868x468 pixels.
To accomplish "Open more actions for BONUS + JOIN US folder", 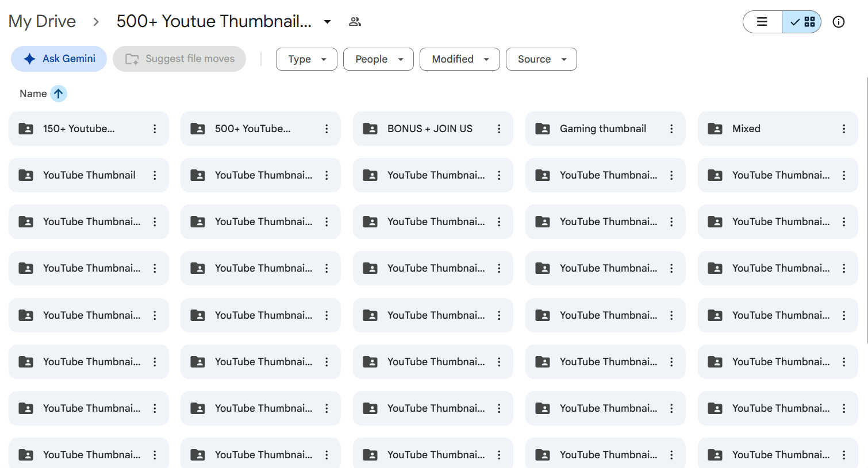I will click(x=499, y=129).
